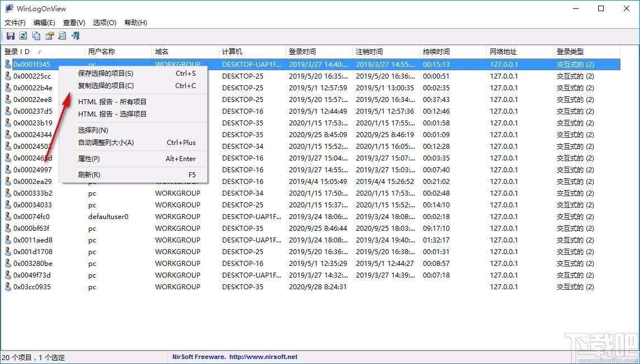Select HTML 报告 - 选择项目 entry
Viewport: 640px width, 364px height.
(x=133, y=114)
